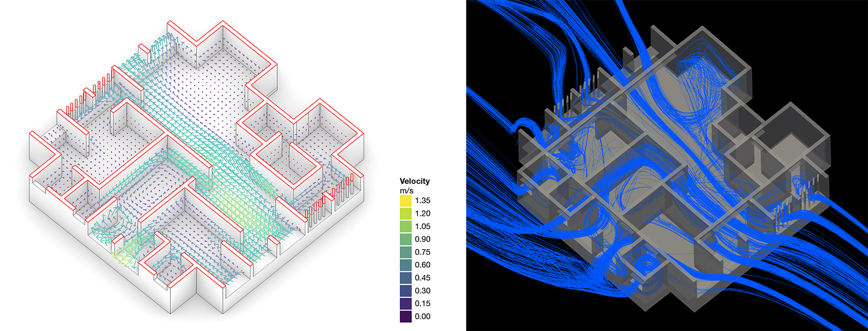
Task: Click the 0.45 velocity legend swatch
Action: click(406, 278)
